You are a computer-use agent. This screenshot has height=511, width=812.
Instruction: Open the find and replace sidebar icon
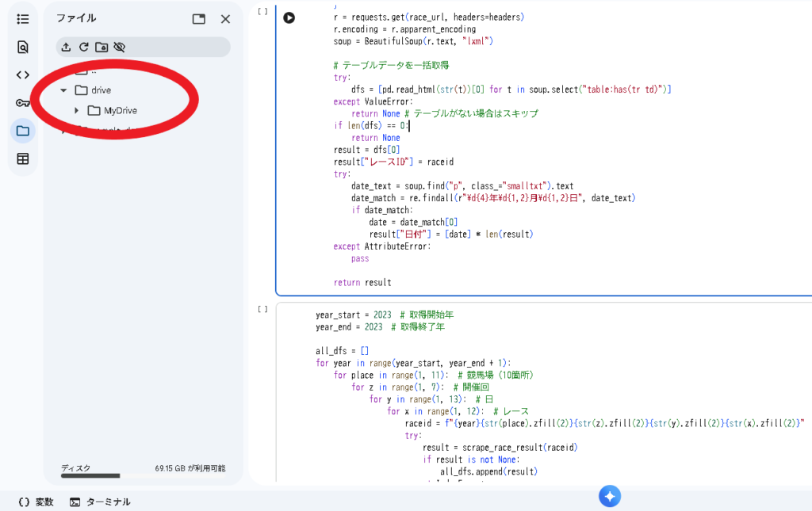(23, 47)
